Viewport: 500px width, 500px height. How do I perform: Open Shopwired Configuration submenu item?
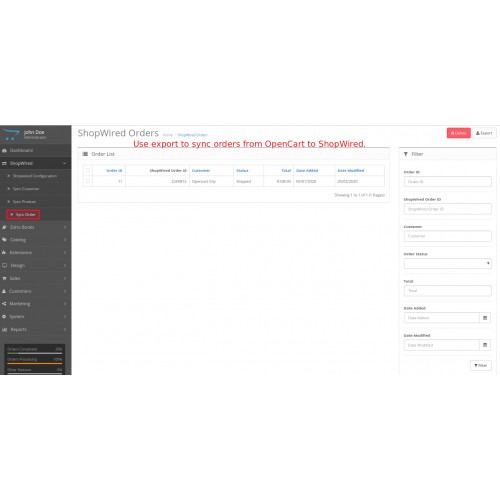35,176
